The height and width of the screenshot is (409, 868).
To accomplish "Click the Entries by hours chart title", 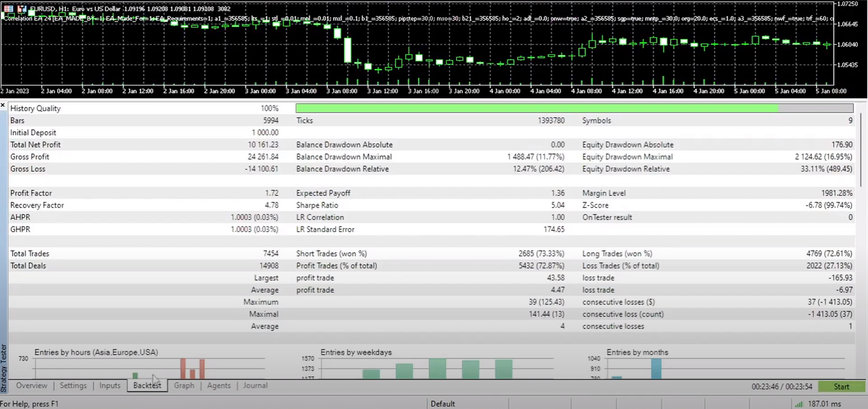I will [x=96, y=352].
